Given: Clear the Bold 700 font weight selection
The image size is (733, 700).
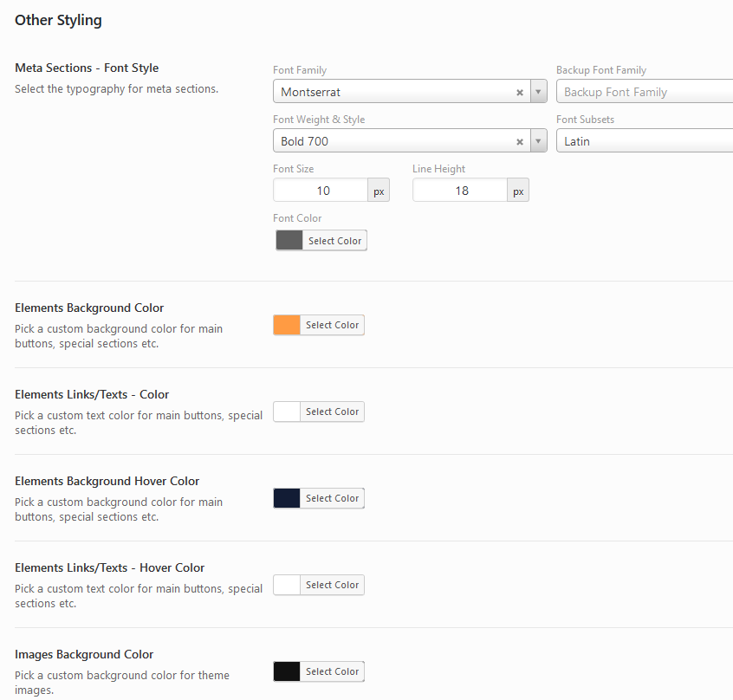Looking at the screenshot, I should pyautogui.click(x=520, y=141).
